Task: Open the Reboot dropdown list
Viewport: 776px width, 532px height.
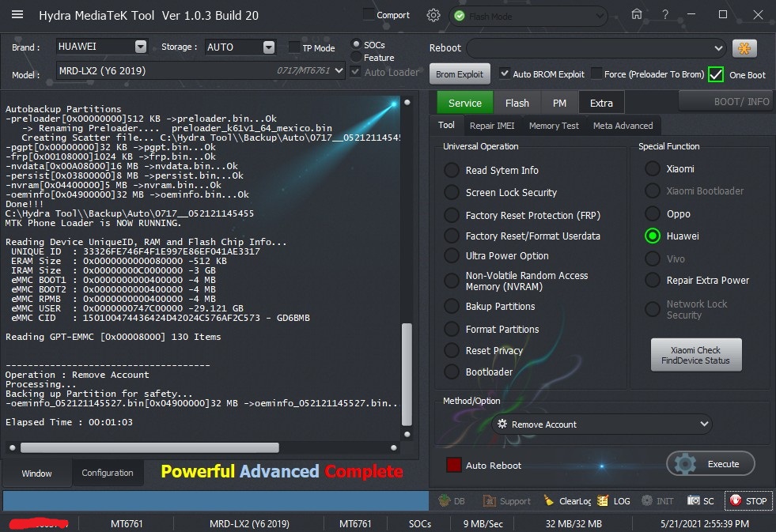Action: pos(717,48)
